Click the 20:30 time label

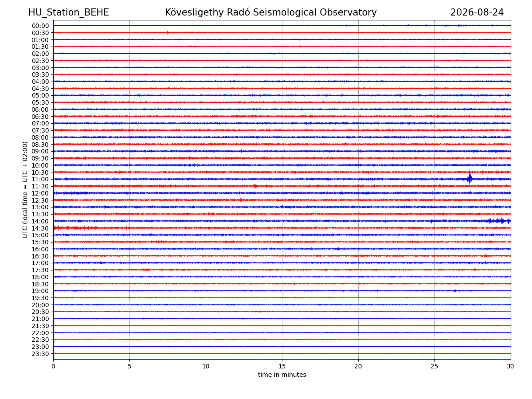point(40,312)
